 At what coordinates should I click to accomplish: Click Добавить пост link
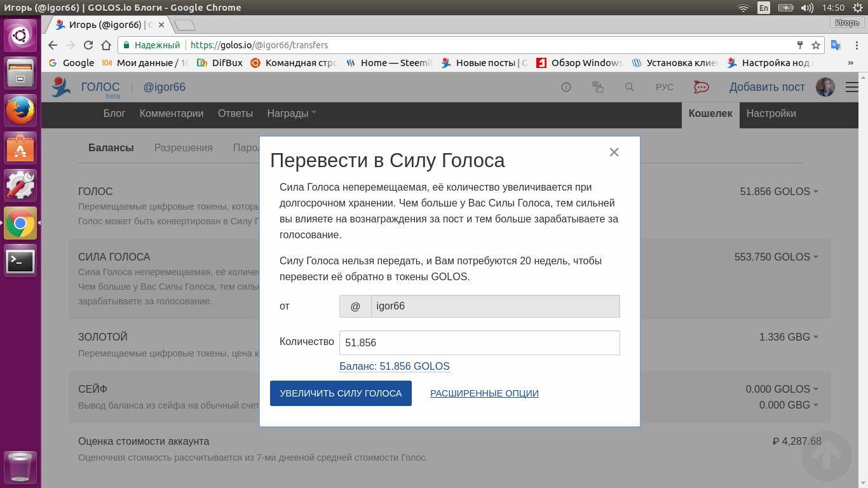click(x=767, y=87)
